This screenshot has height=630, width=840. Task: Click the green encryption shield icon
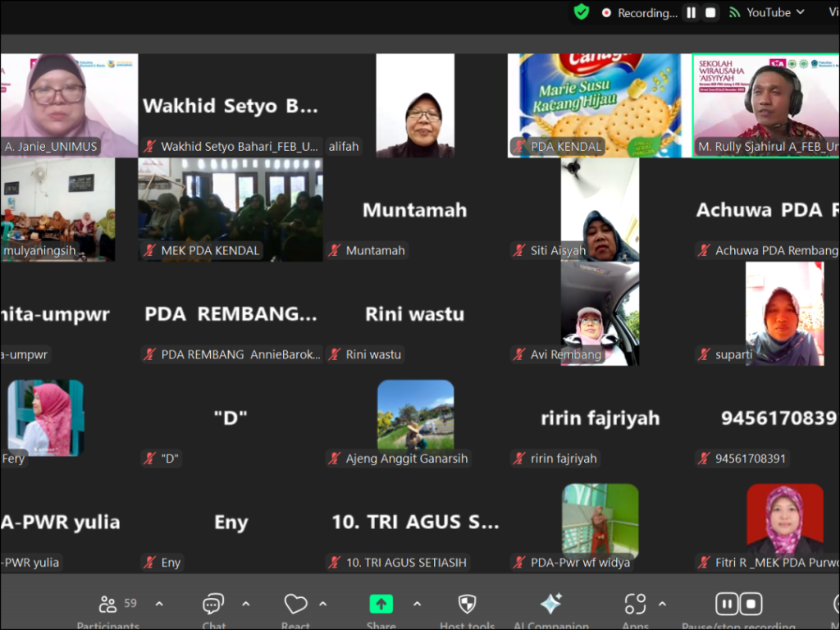click(x=582, y=12)
